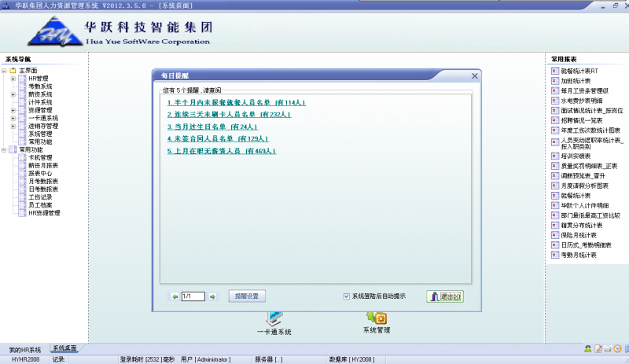The image size is (629, 364).
Task: Open the 加班统计表 report icon
Action: pyautogui.click(x=555, y=80)
